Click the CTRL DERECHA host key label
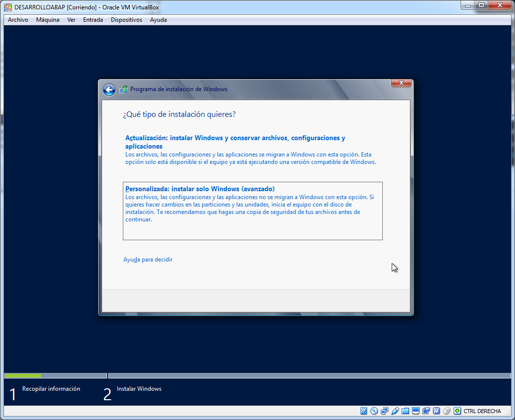515x420 pixels. click(x=482, y=411)
